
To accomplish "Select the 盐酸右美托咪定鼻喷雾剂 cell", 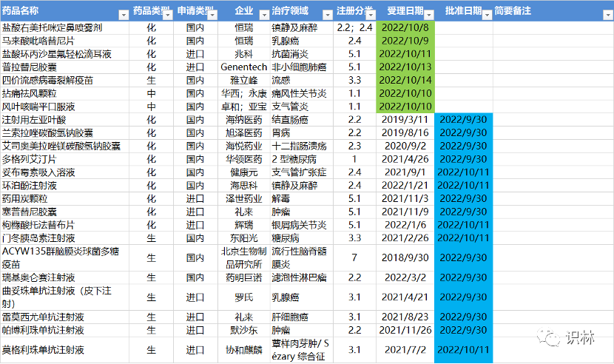I will [x=65, y=27].
